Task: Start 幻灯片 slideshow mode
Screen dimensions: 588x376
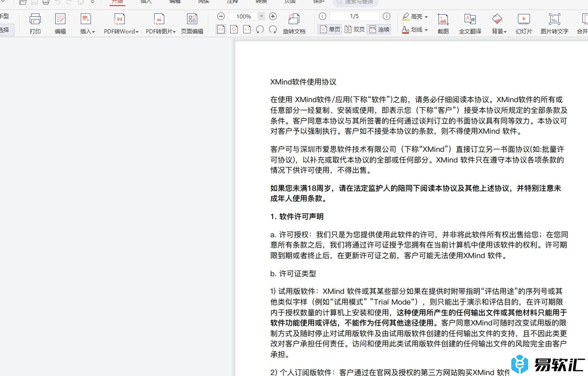Action: click(524, 23)
